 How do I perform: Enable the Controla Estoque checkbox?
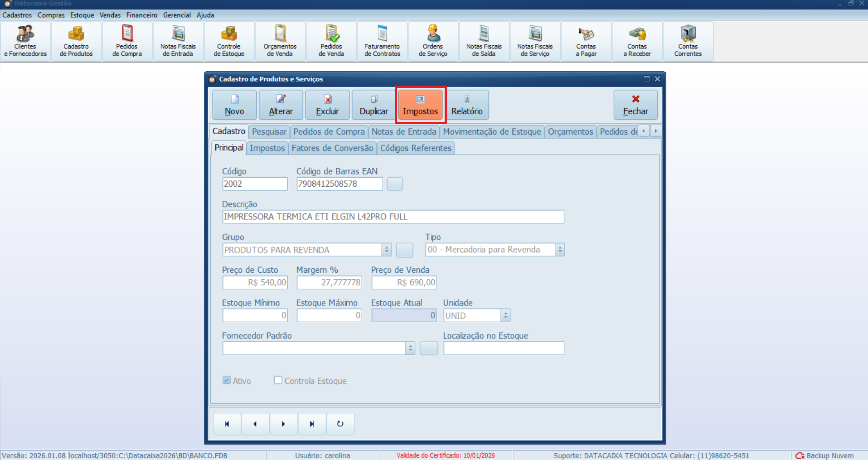[x=278, y=380]
